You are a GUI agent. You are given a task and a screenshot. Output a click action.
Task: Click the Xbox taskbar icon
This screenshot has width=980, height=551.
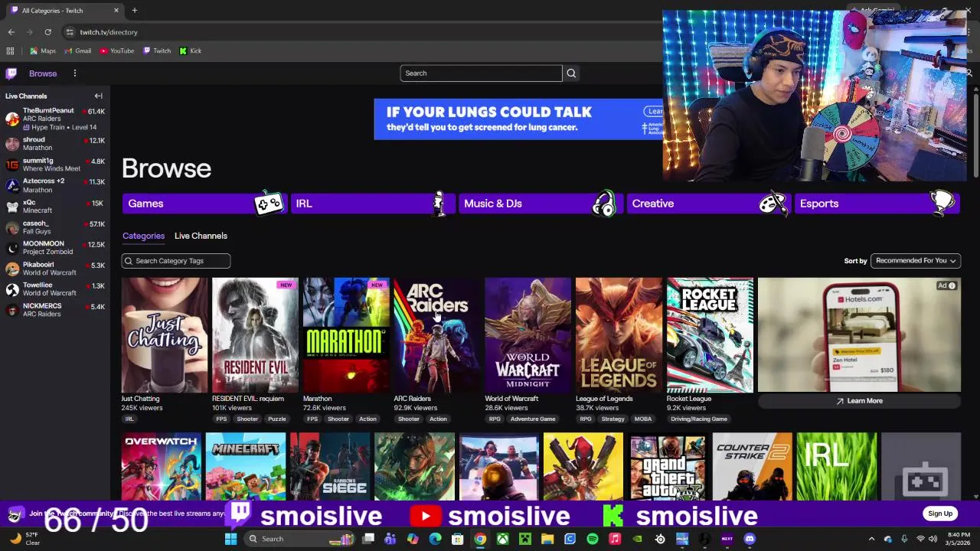click(x=502, y=539)
